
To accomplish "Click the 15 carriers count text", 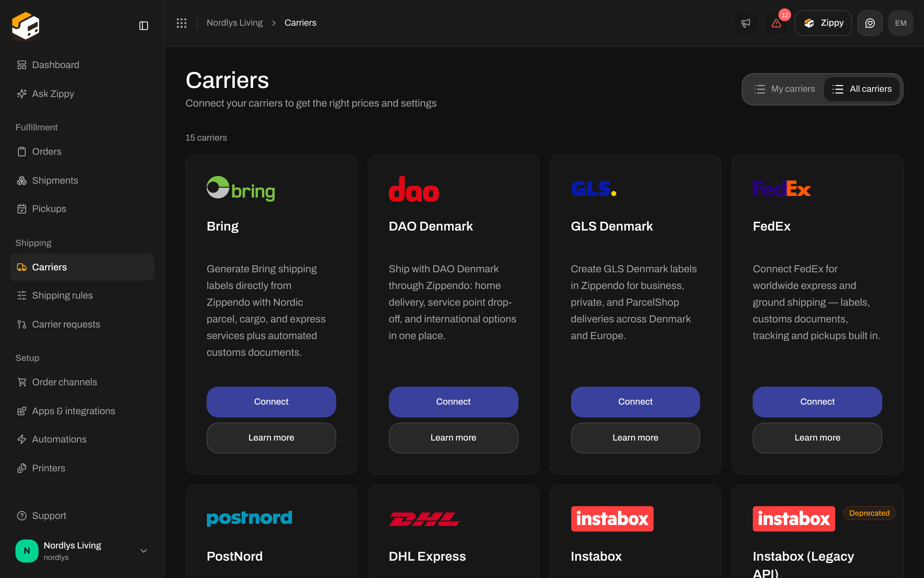I will pyautogui.click(x=206, y=138).
